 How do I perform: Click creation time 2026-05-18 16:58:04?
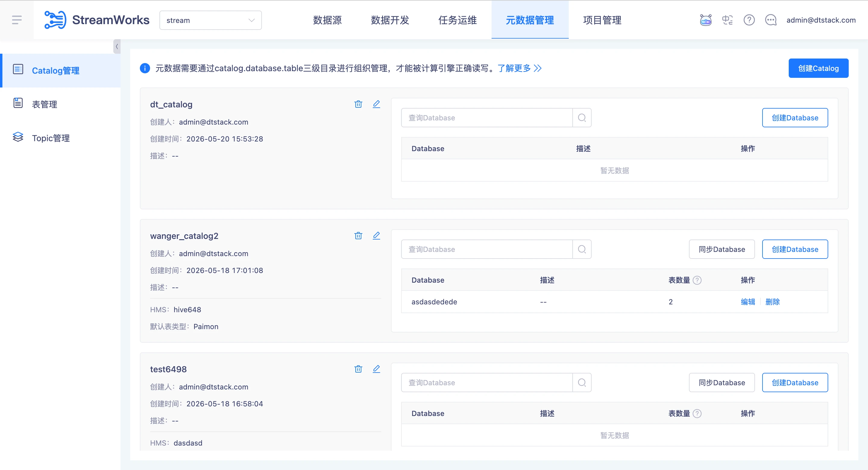point(225,404)
